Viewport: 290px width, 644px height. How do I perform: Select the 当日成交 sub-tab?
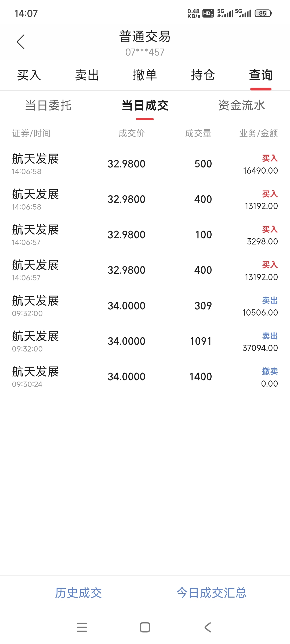(145, 105)
